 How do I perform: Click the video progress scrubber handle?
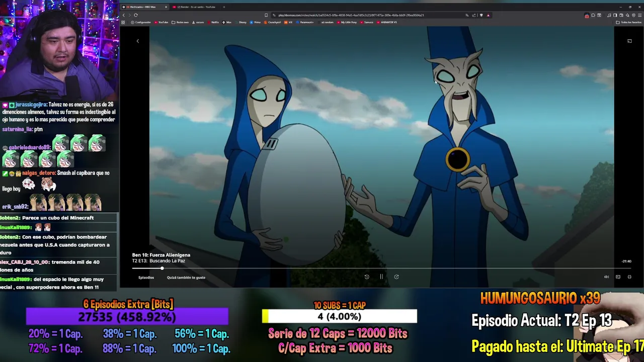coord(162,268)
